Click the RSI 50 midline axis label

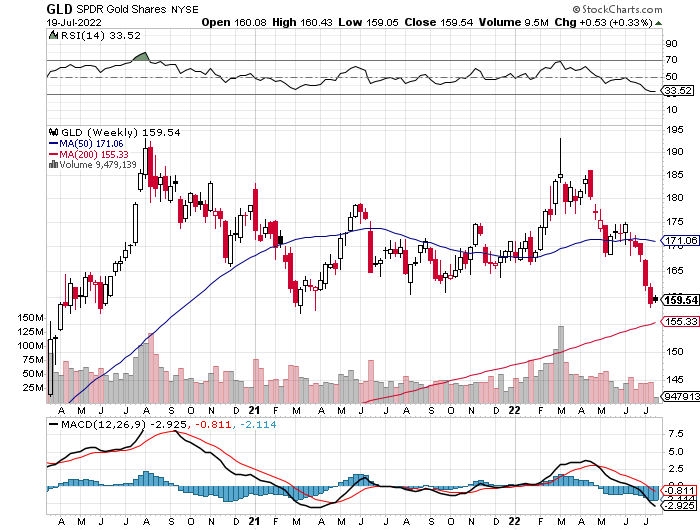(671, 77)
